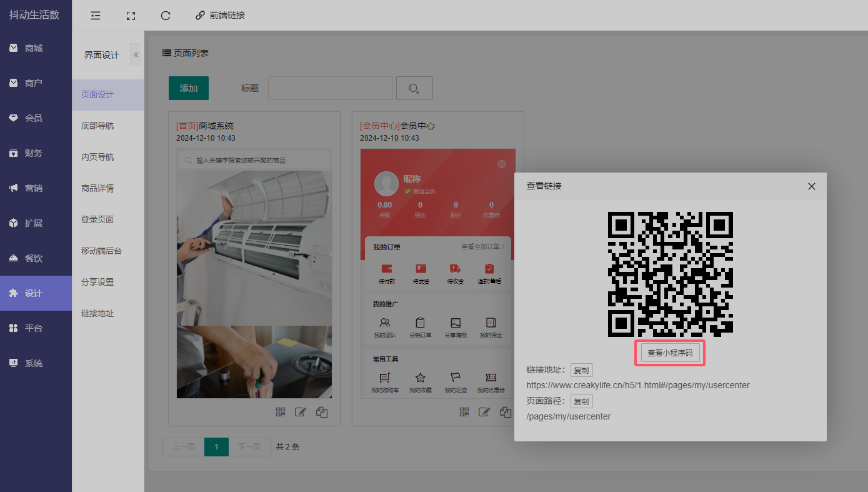868x492 pixels.
Task: Open 平台 in left sidebar
Action: (36, 328)
